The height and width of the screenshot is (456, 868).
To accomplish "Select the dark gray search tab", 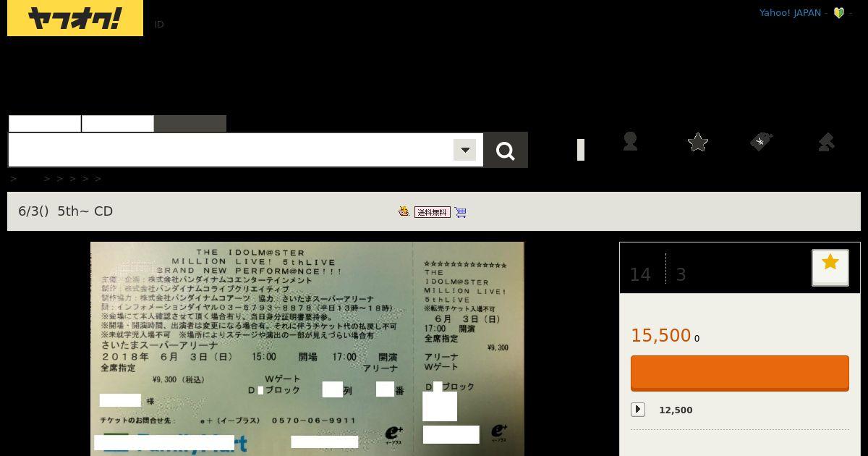I will coord(190,124).
